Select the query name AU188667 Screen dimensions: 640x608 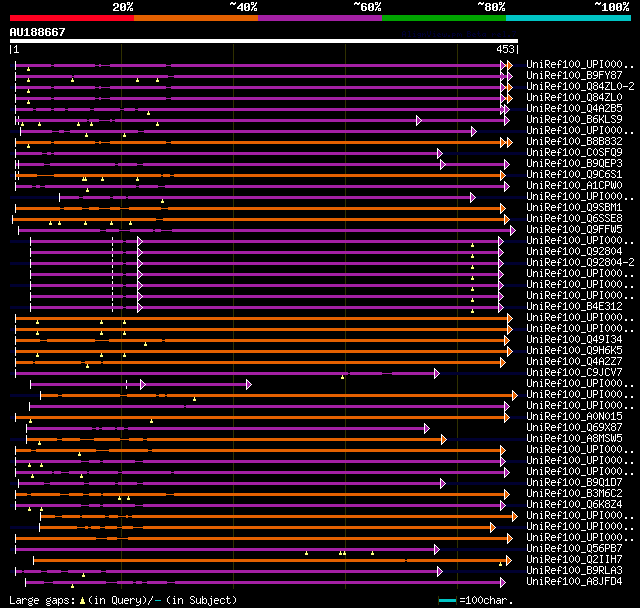coord(37,32)
